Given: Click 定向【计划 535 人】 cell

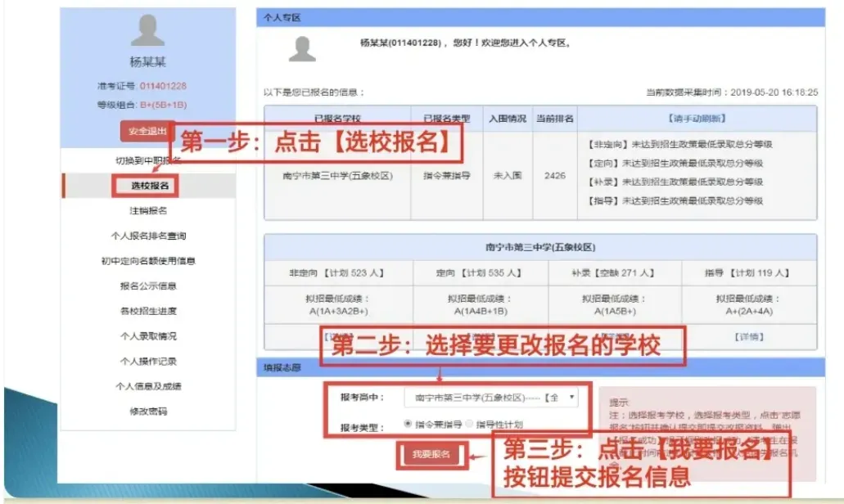Looking at the screenshot, I should coord(481,273).
